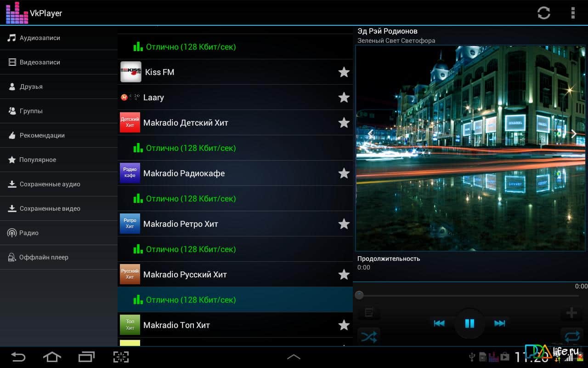
Task: Pause the current track
Action: pyautogui.click(x=469, y=323)
